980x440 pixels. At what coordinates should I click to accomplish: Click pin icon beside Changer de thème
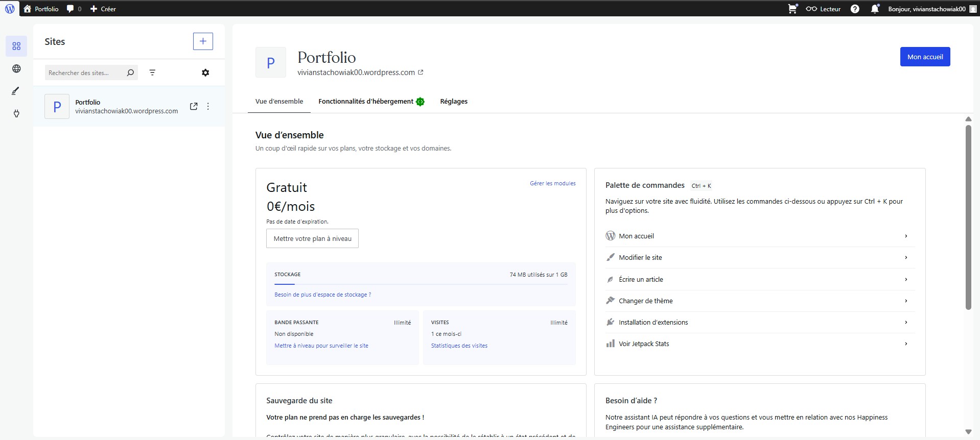(x=610, y=301)
